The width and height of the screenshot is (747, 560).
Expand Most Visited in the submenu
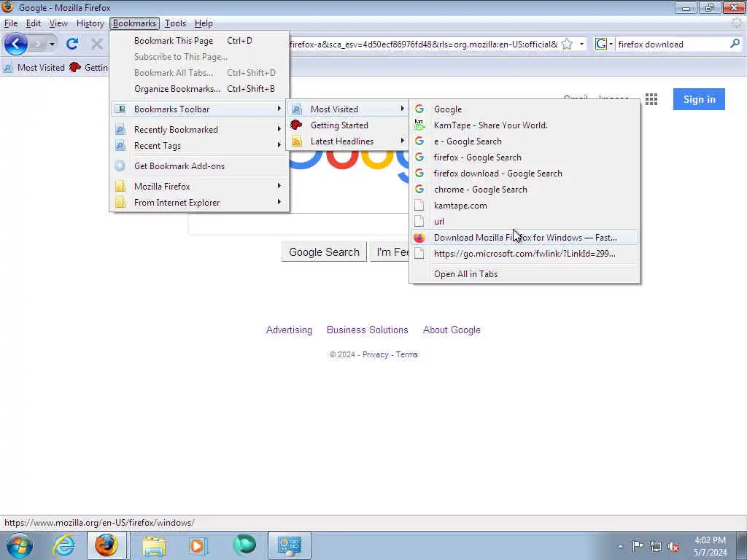[x=348, y=109]
